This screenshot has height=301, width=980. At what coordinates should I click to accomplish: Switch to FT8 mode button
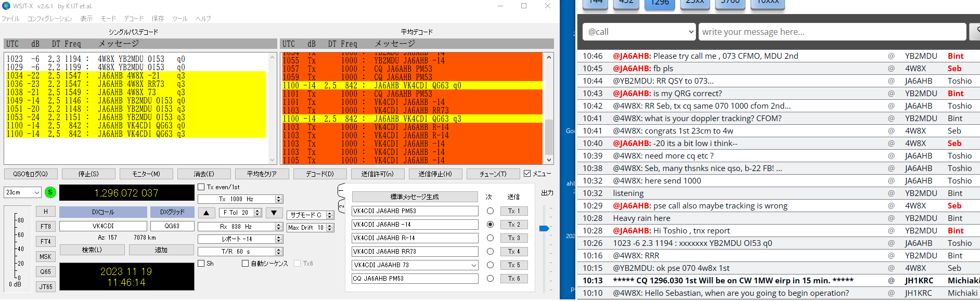46,227
